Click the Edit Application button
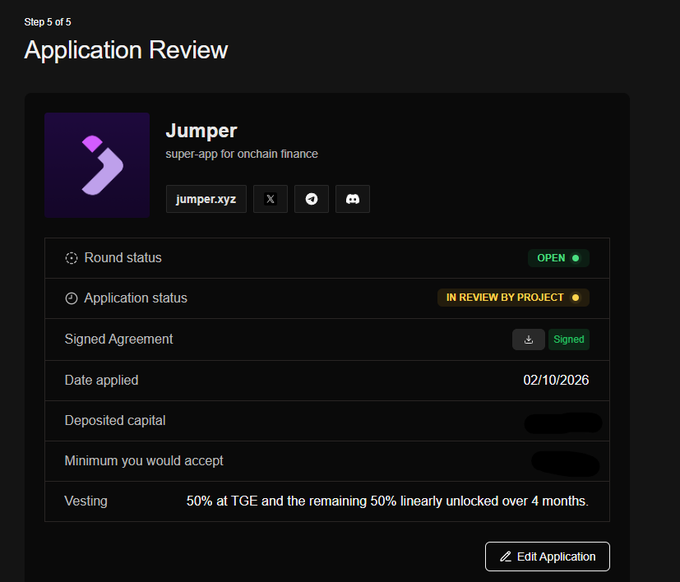 [x=547, y=556]
